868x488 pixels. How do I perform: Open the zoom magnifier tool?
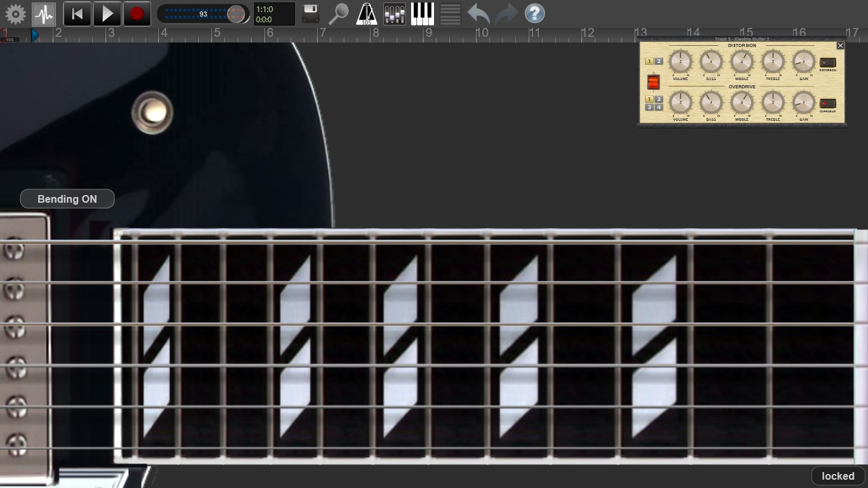coord(339,13)
